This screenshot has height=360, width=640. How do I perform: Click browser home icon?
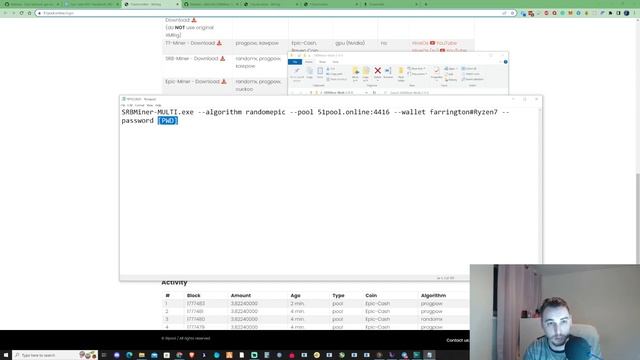point(29,13)
